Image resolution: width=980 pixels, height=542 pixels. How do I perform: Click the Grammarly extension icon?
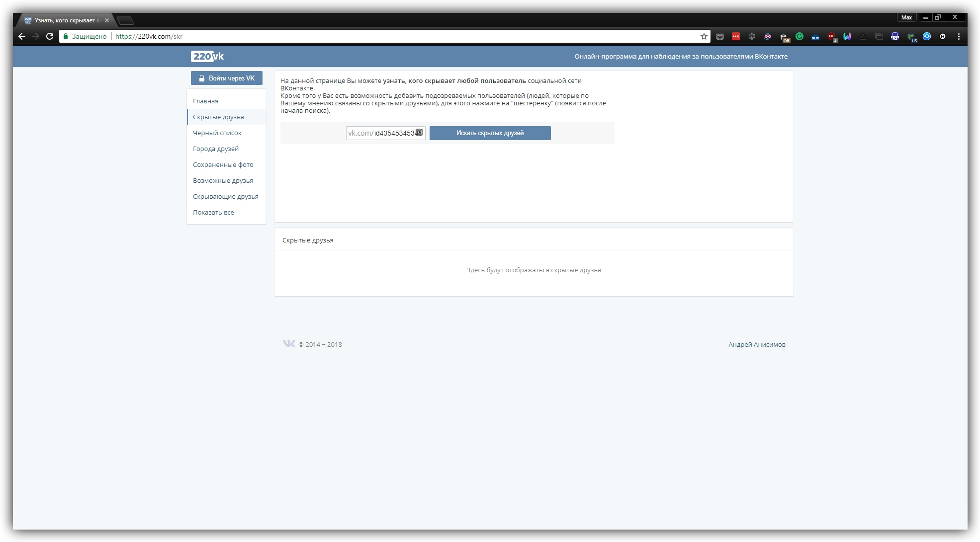point(800,36)
